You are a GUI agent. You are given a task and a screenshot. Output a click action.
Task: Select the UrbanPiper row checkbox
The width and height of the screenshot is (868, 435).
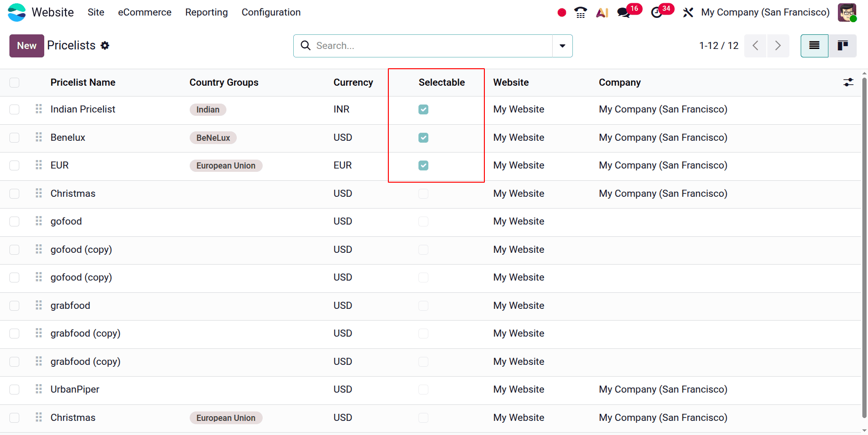[x=15, y=389]
